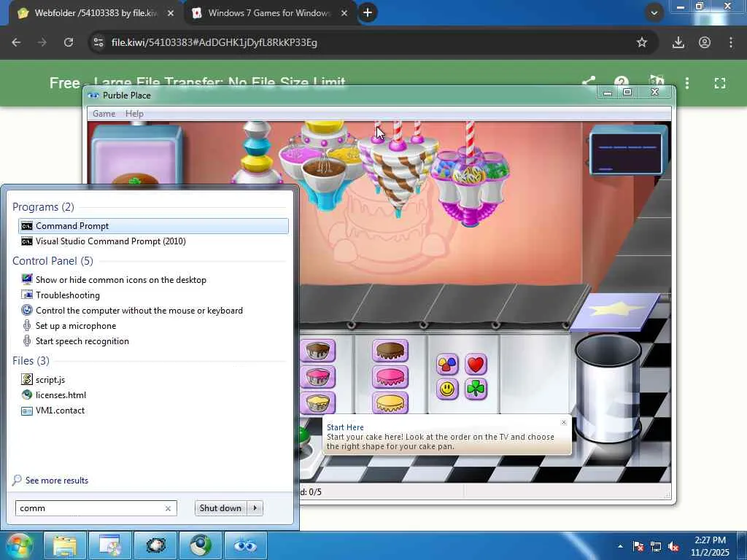
Task: Open the Chrome three-dot menu
Action: [731, 42]
